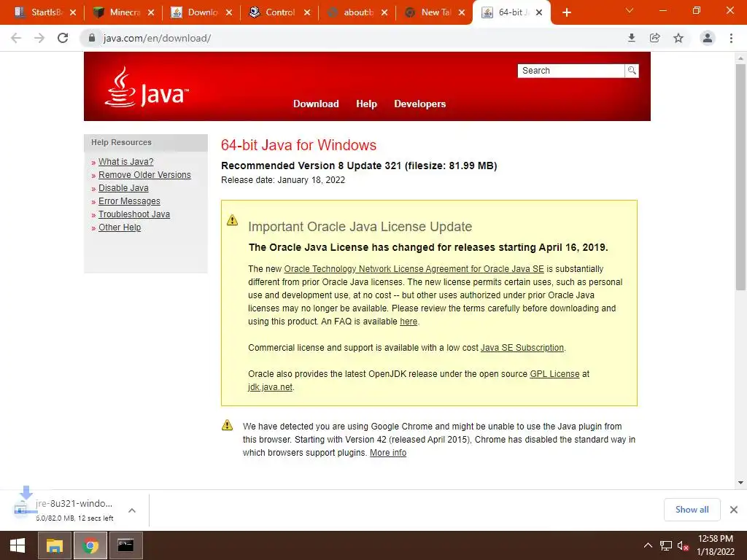The image size is (747, 560).
Task: Open Java SE Subscription link
Action: pos(522,348)
